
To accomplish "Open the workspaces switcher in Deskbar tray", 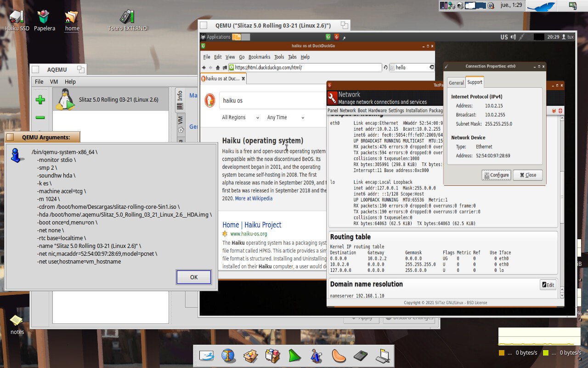I will point(475,6).
